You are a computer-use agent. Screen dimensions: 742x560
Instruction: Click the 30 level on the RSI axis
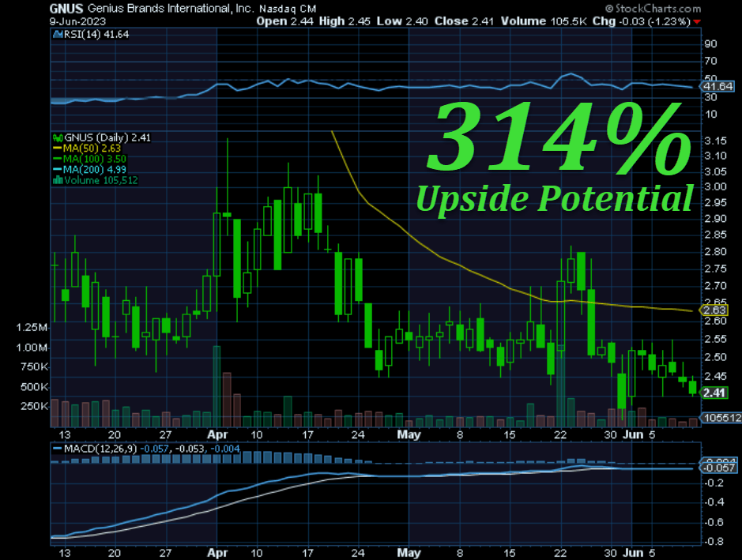(x=710, y=97)
